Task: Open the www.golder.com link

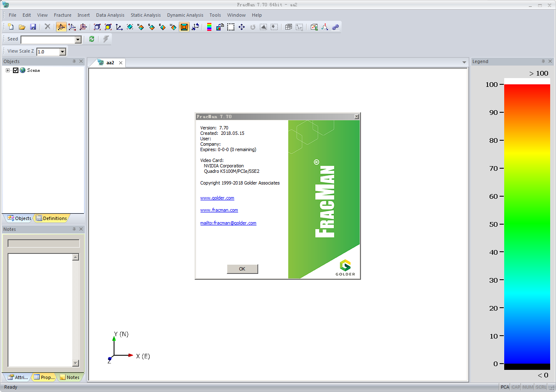Action: 217,198
